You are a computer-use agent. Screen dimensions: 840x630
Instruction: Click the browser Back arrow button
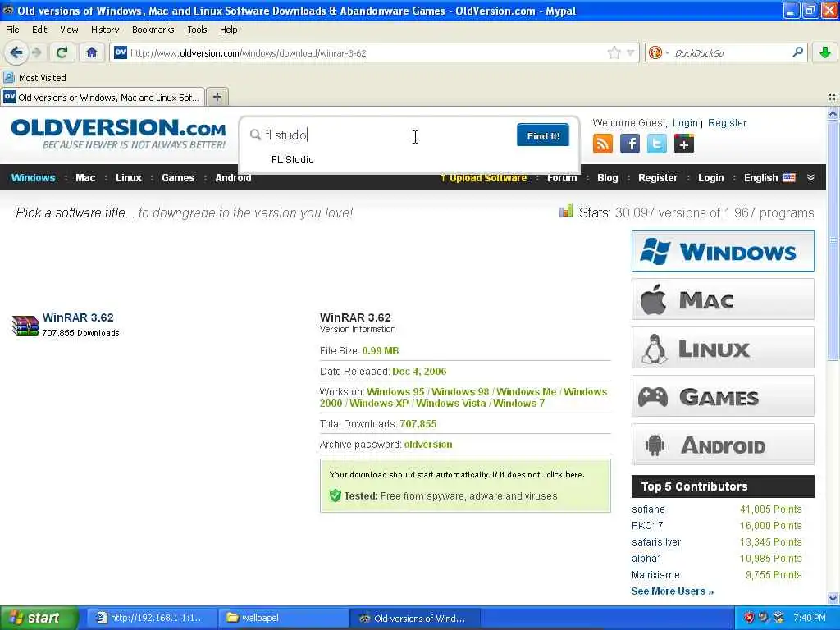click(x=16, y=52)
